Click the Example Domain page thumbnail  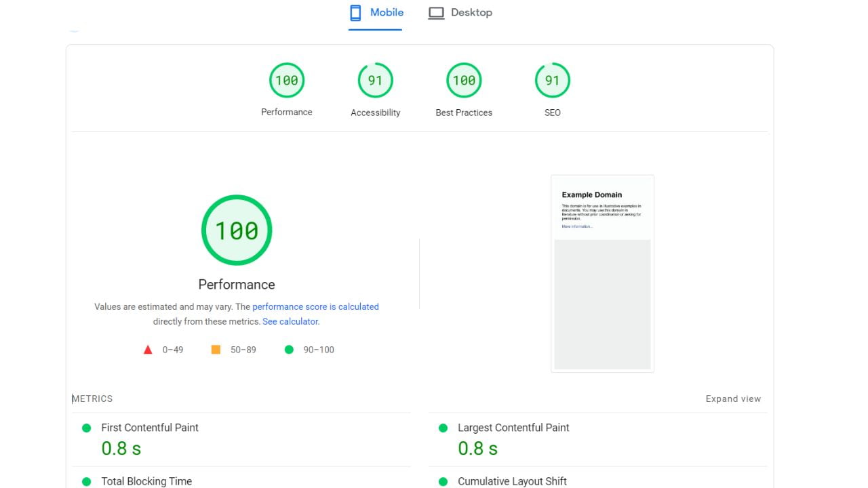[x=602, y=273]
